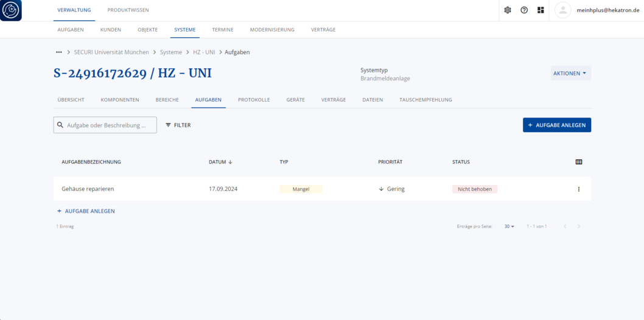Open the Verträge item in top navigation
The image size is (644, 320).
pos(323,30)
